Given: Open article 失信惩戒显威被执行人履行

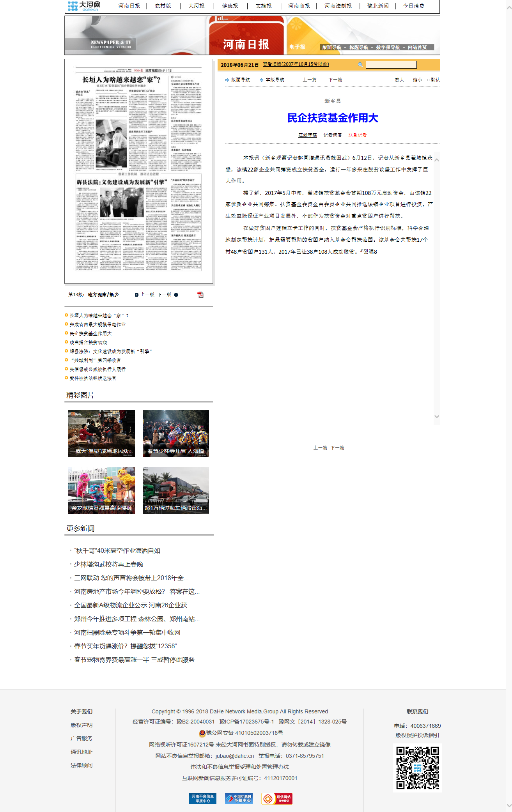Looking at the screenshot, I should click(x=97, y=370).
